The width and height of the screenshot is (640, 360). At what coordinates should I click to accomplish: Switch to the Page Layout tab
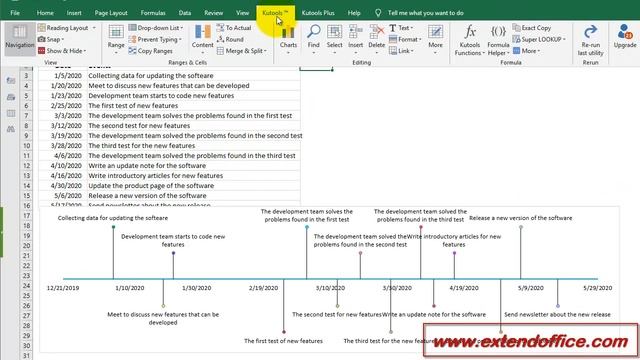111,13
